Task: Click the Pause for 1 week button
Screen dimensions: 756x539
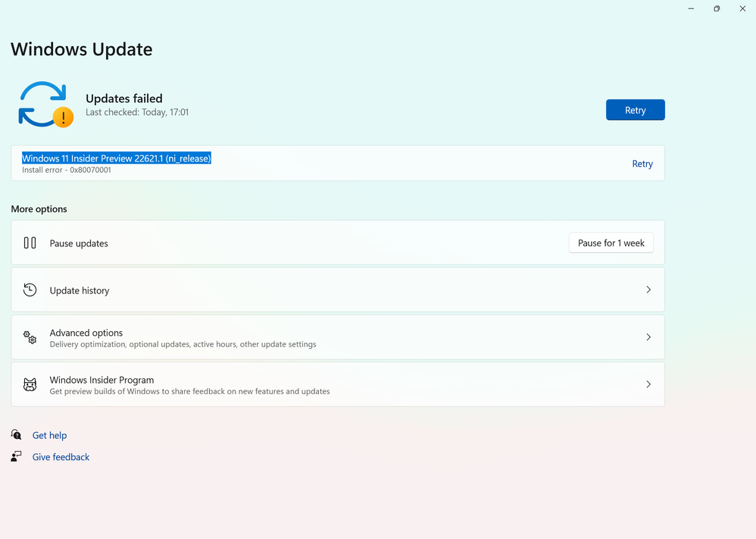Action: [x=611, y=243]
